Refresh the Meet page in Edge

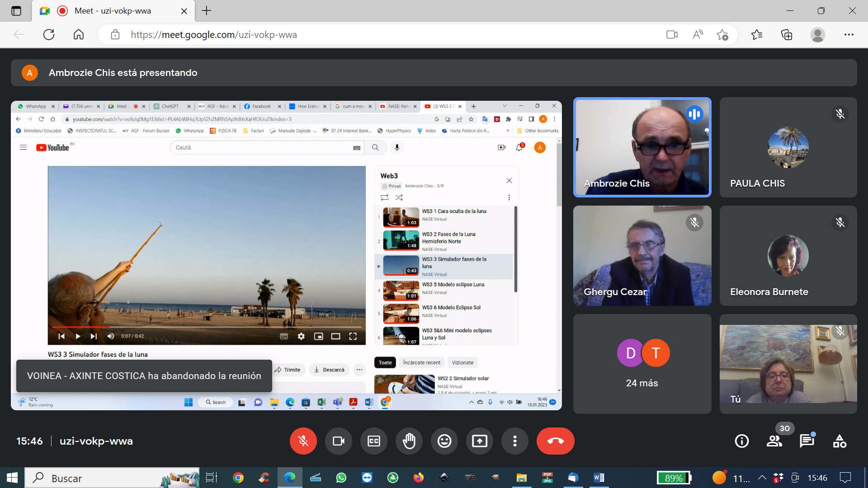tap(49, 35)
